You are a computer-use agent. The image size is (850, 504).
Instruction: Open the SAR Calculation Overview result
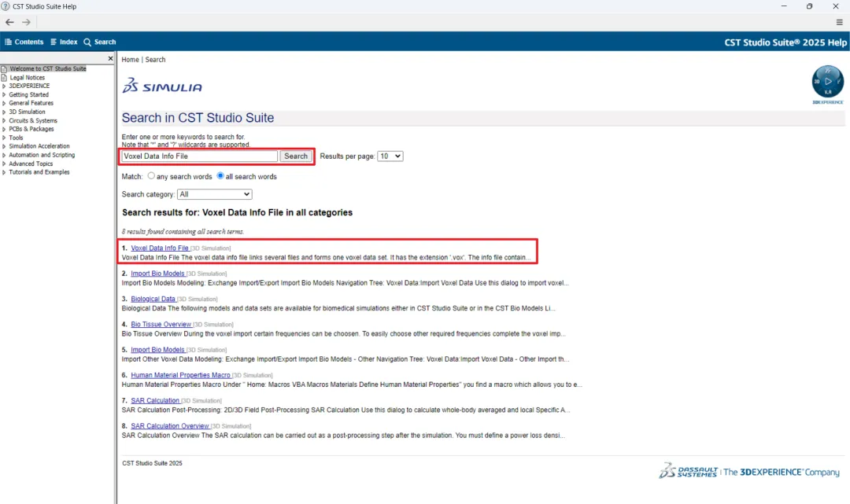170,426
